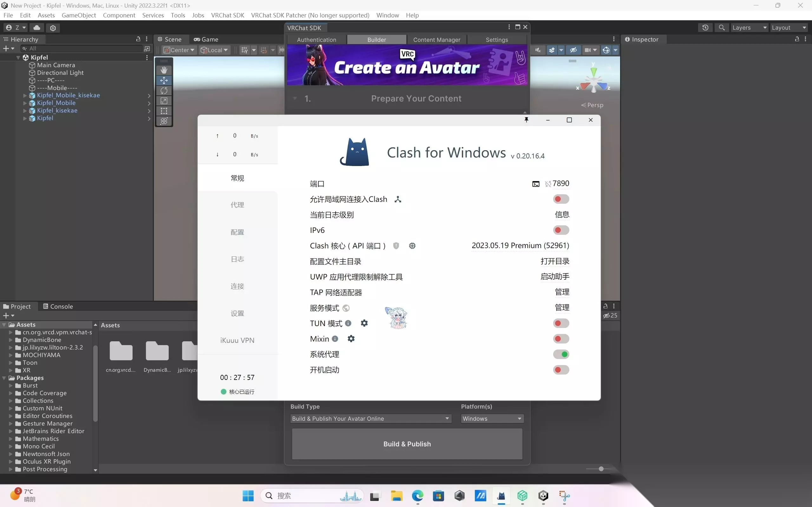Screen dimensions: 812x507
Task: Disable the 系统代理 system proxy toggle
Action: (561, 354)
